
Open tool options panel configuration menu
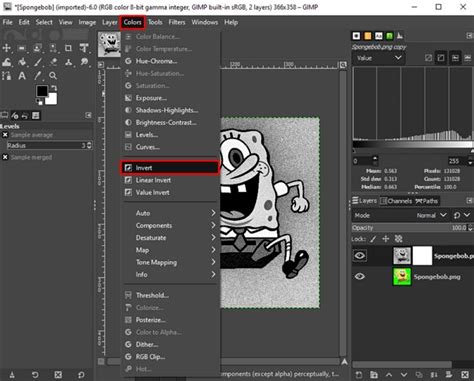[x=88, y=115]
